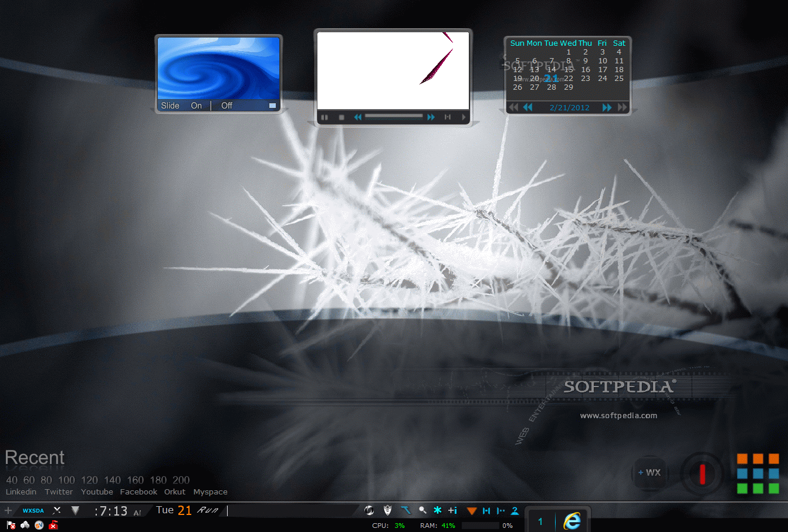Click the 2/21/2012 date label
The height and width of the screenshot is (532, 788).
(570, 108)
